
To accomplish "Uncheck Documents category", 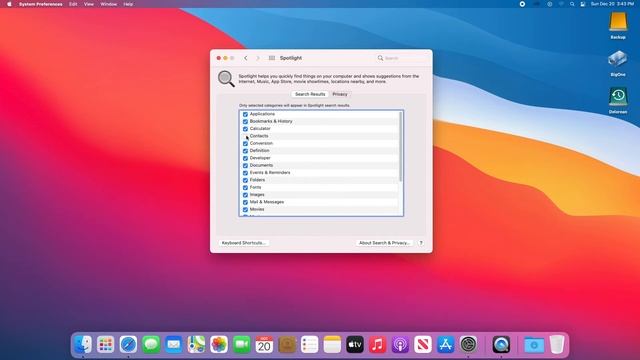I will coord(245,166).
